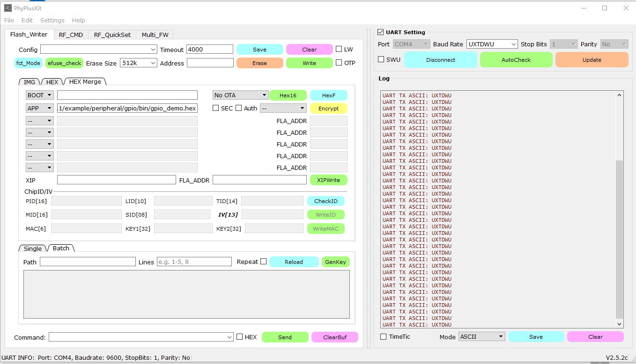Click the CheckID button
The height and width of the screenshot is (364, 636).
326,201
